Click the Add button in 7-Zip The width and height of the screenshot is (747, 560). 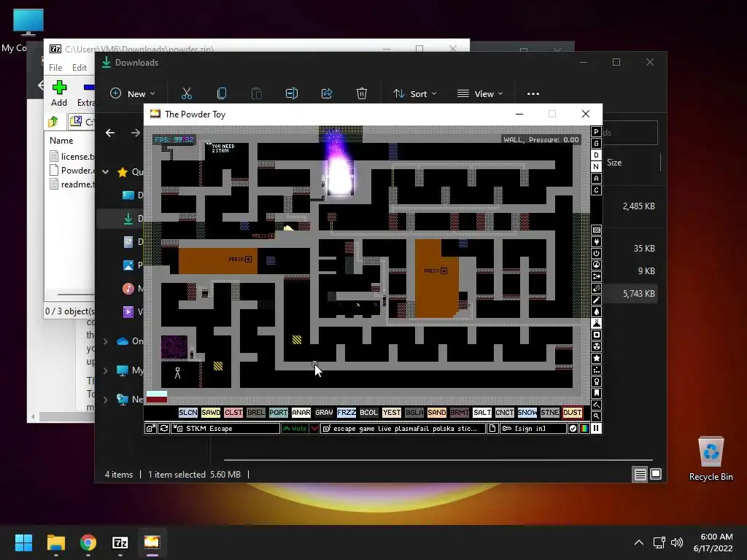coord(59,93)
